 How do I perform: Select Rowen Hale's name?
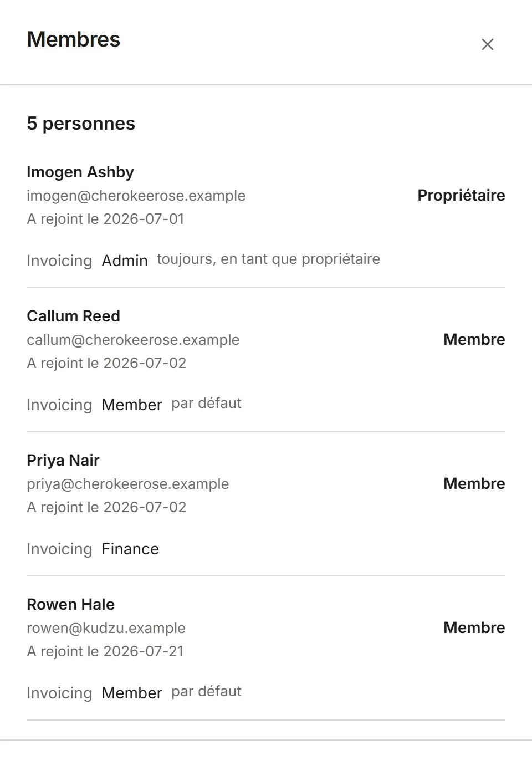(71, 604)
